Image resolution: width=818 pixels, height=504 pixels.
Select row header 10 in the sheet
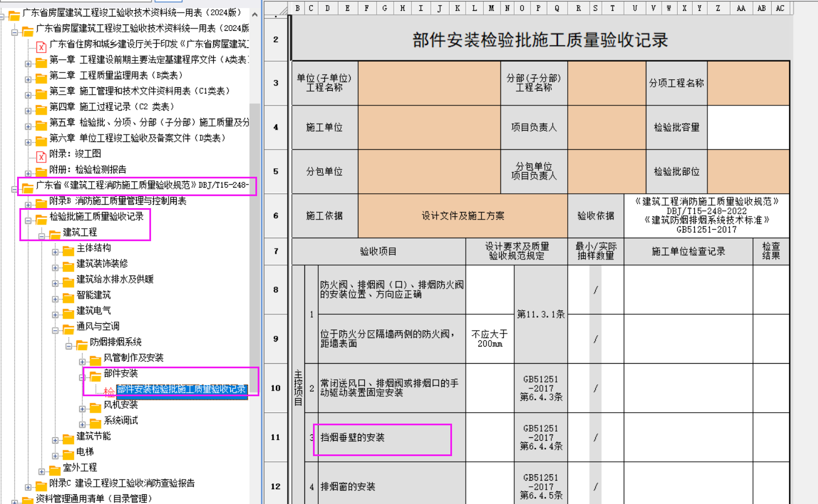276,388
